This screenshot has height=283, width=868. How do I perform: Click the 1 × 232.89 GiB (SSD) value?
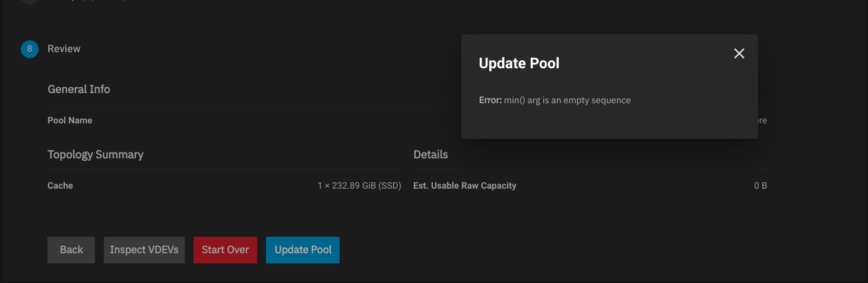pos(359,186)
